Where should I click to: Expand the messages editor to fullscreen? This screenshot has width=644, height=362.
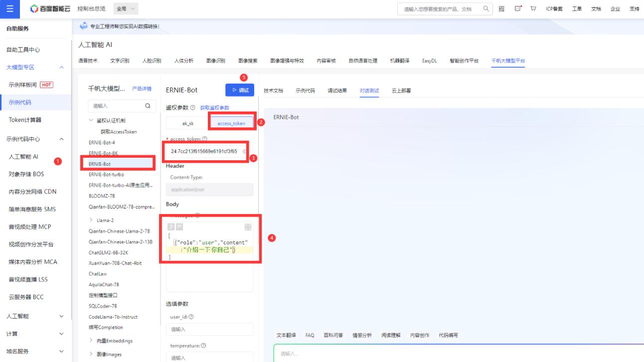click(x=248, y=227)
